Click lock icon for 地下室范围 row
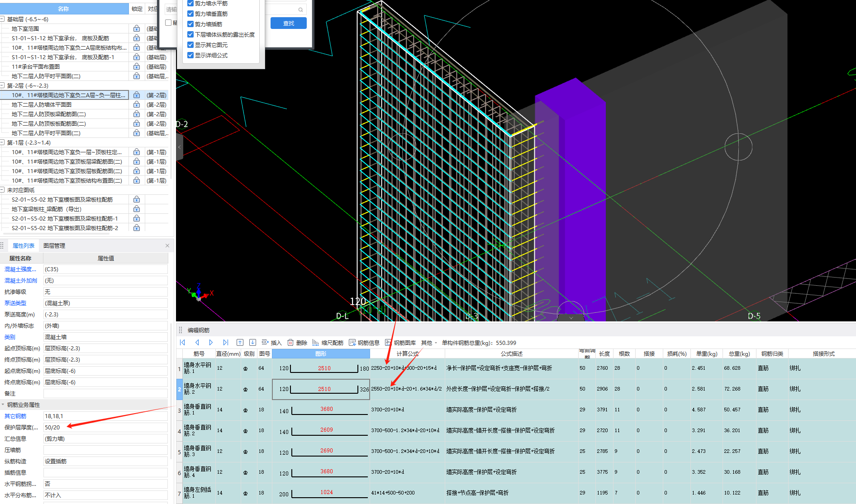This screenshot has width=856, height=504. click(x=137, y=28)
